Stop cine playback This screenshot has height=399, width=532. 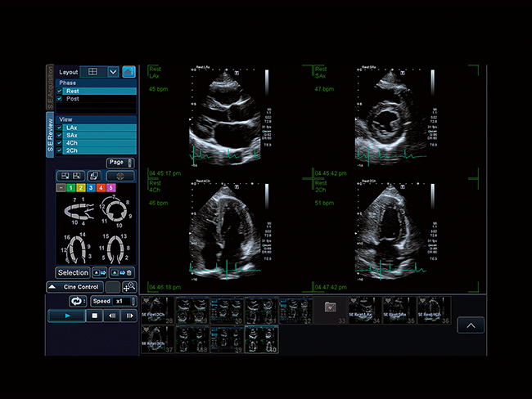[94, 316]
